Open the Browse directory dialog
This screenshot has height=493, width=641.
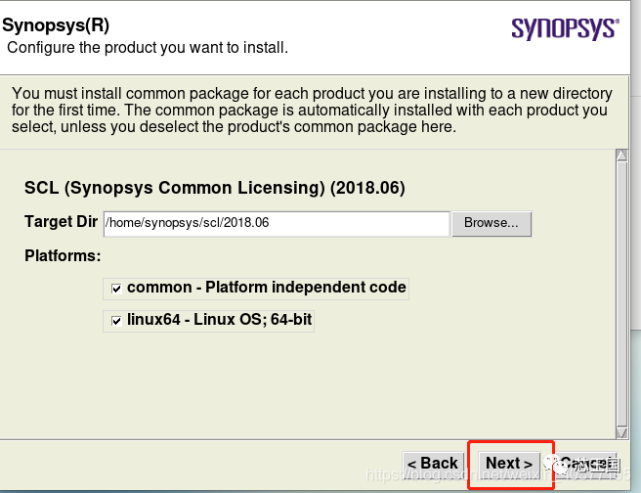click(x=491, y=223)
